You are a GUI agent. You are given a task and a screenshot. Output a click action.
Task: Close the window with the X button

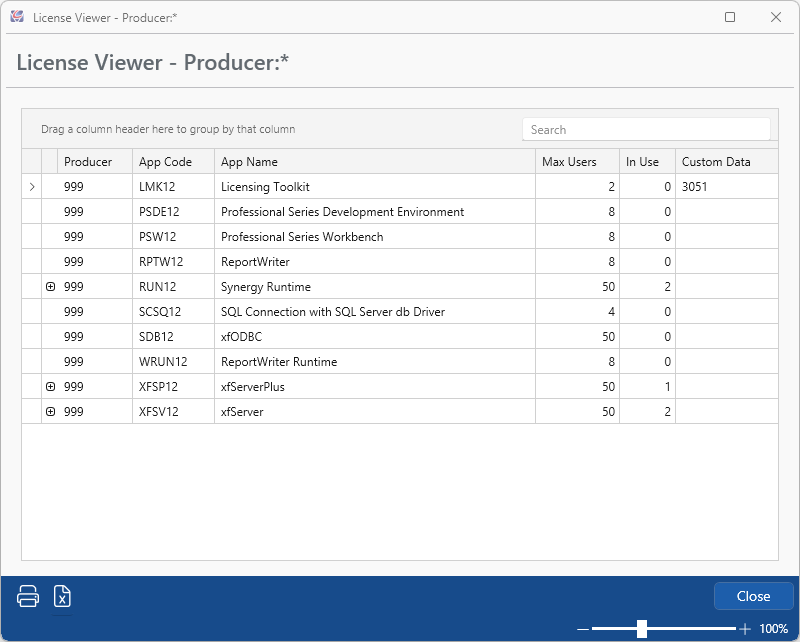pos(776,17)
